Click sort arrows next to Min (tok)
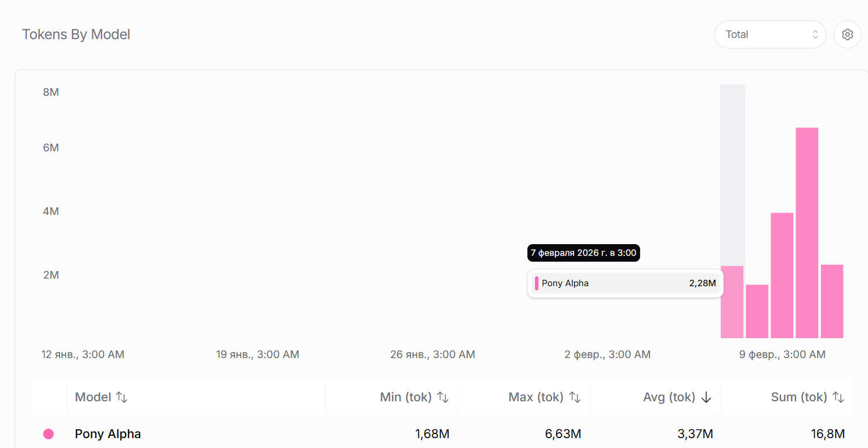The image size is (868, 448). click(x=443, y=397)
